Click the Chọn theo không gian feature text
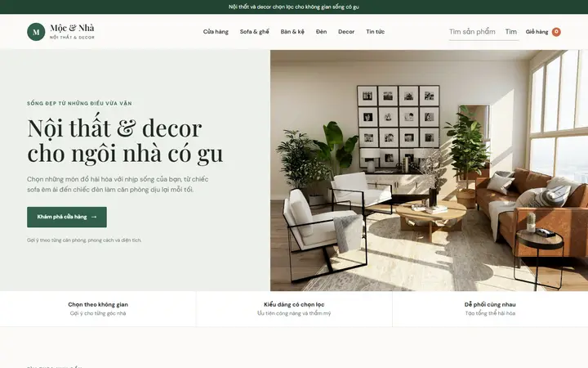This screenshot has height=368, width=588. tap(98, 304)
